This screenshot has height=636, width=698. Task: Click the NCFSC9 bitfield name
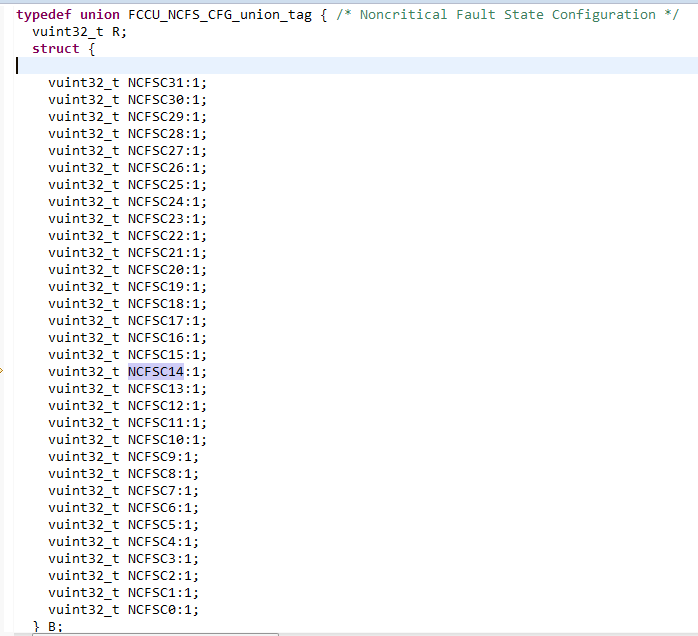152,457
